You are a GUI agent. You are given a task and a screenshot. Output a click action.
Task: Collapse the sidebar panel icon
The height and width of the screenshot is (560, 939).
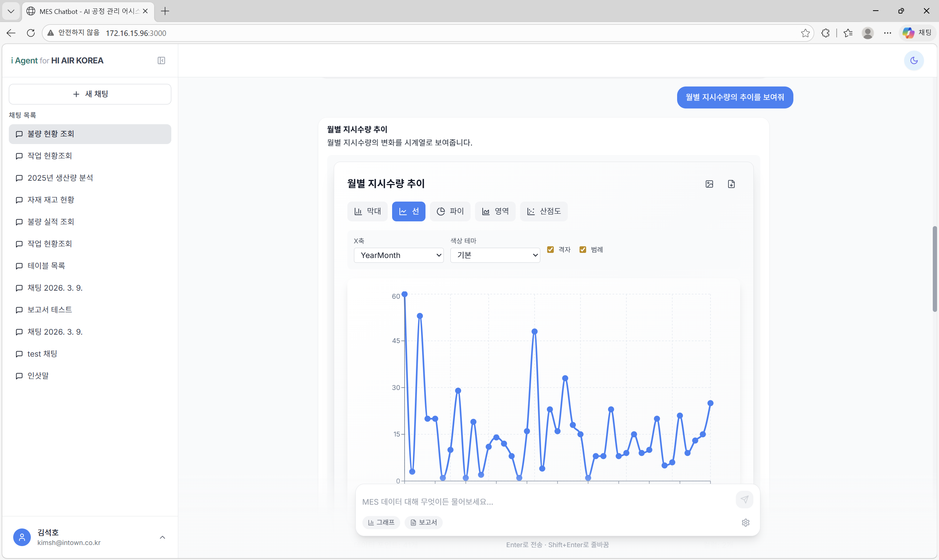coord(161,60)
